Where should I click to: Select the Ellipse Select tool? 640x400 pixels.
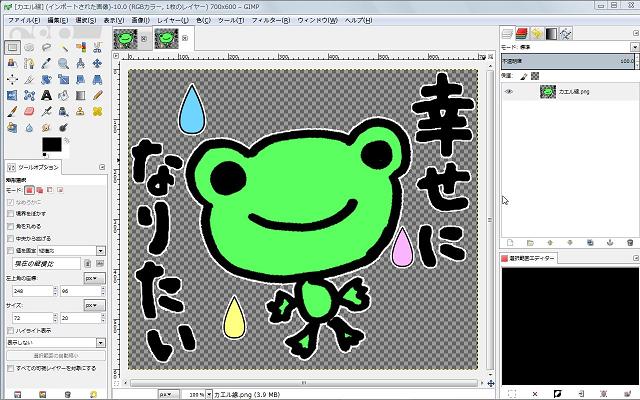29,47
